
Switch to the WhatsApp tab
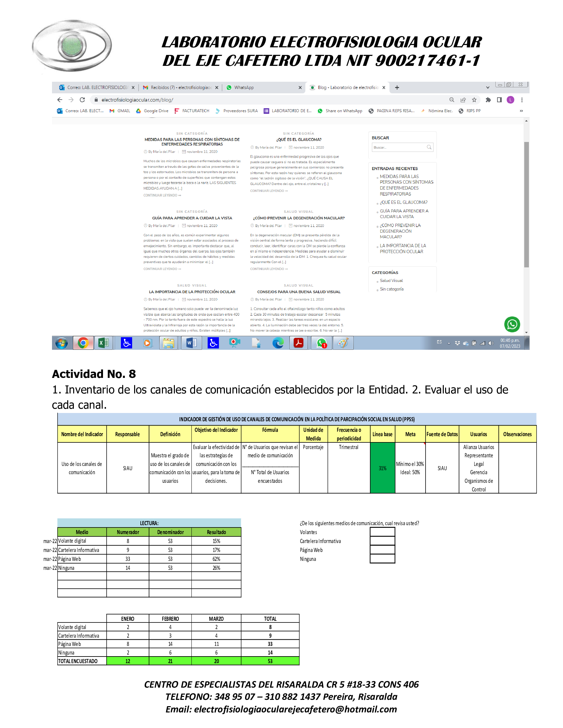(264, 87)
